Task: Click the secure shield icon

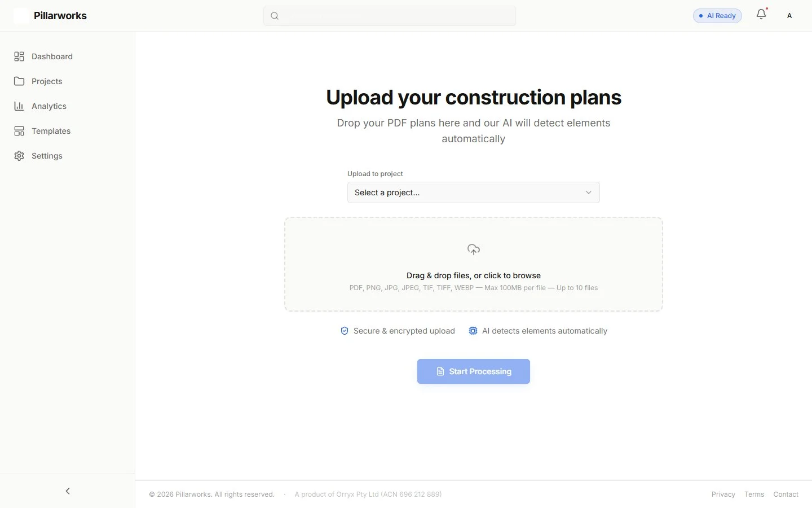Action: 345,331
